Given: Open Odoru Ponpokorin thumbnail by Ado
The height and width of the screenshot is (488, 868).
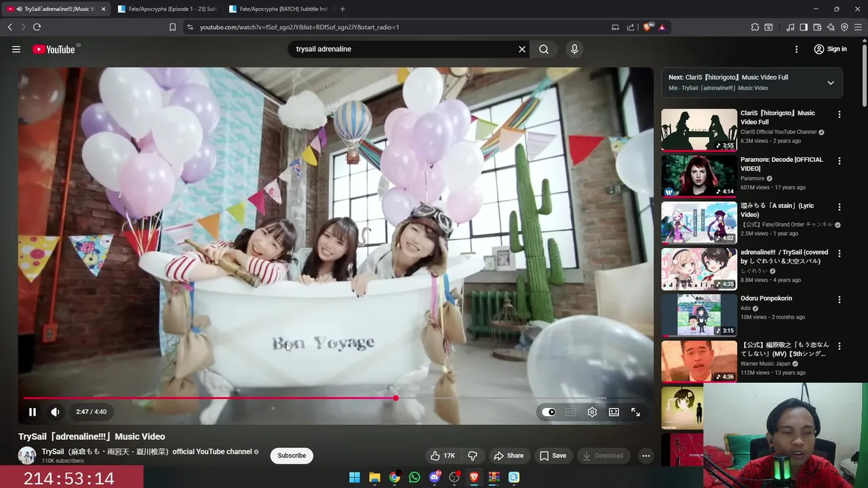Looking at the screenshot, I should pos(699,314).
